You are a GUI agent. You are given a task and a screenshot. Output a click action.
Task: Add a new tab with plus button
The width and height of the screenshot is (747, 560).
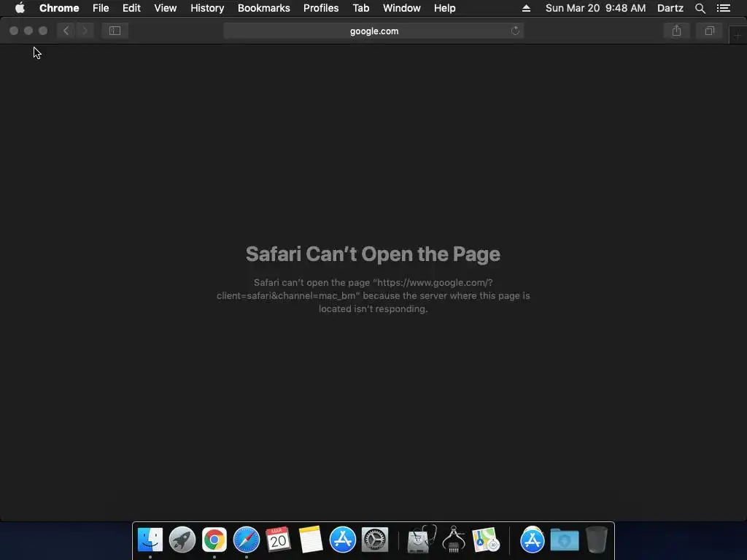(x=738, y=36)
